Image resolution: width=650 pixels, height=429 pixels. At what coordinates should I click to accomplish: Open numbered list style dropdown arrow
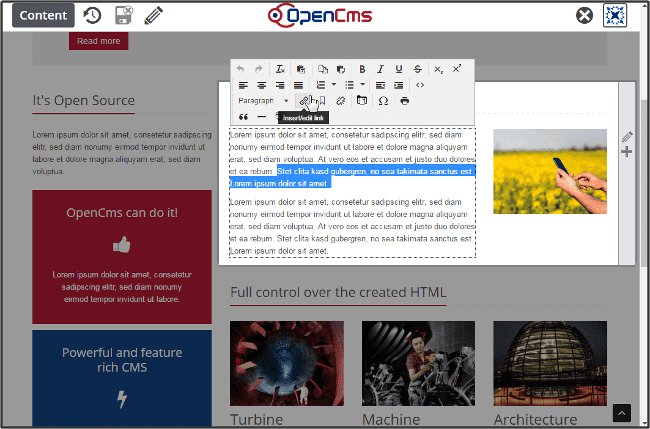pyautogui.click(x=334, y=85)
